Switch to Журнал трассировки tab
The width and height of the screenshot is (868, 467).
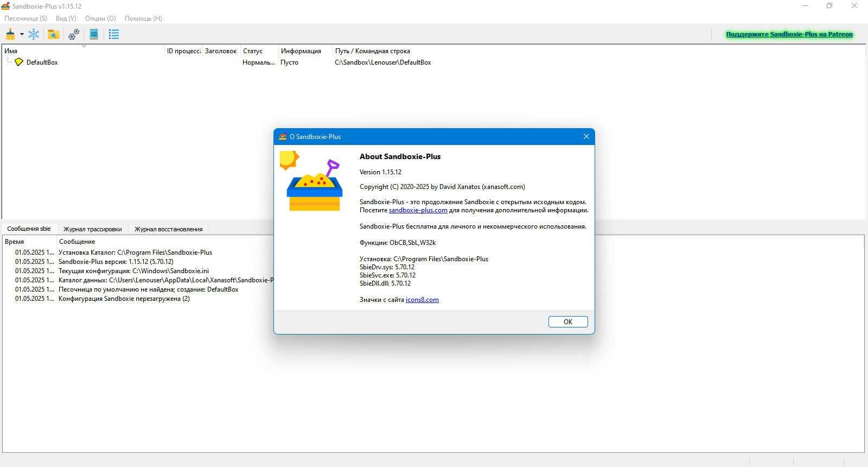92,229
